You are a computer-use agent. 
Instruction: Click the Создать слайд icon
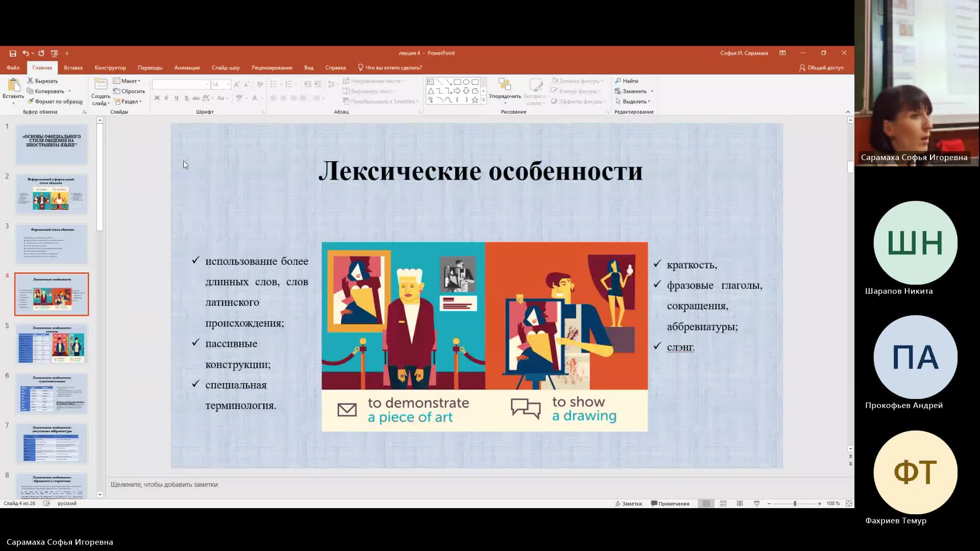click(101, 85)
